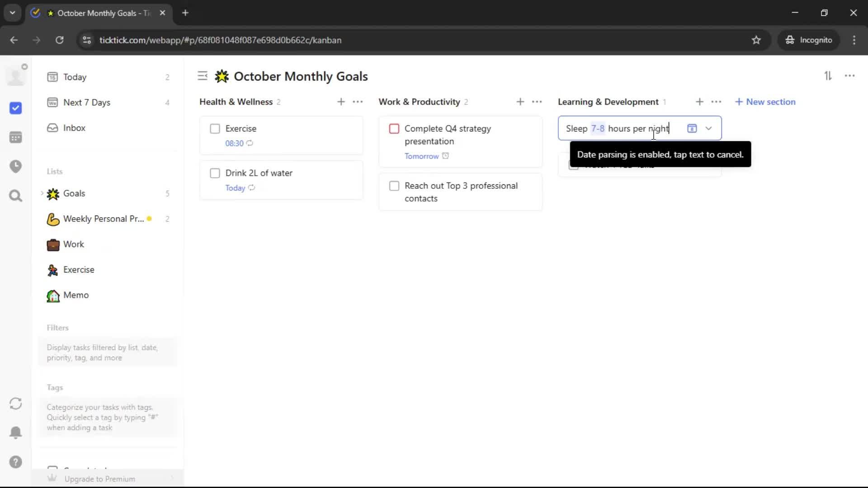The image size is (868, 488).
Task: Mark Drink 2L of water complete
Action: pos(215,173)
